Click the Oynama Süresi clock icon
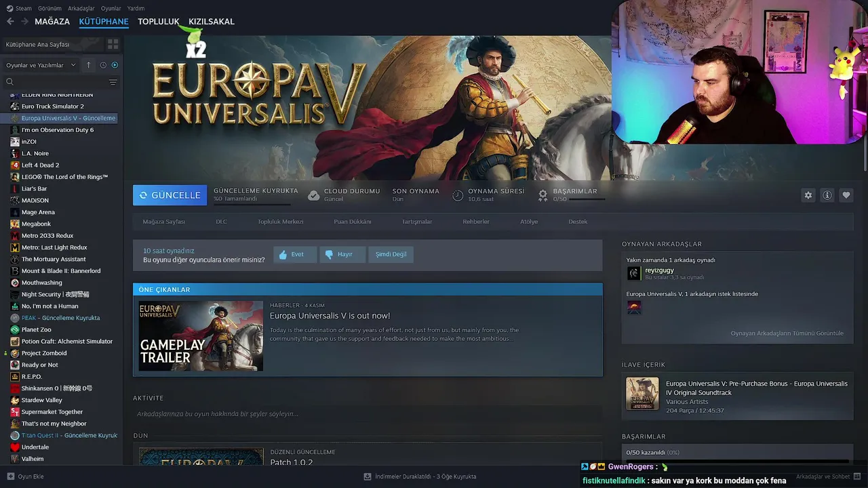Viewport: 868px width, 488px height. pyautogui.click(x=458, y=195)
